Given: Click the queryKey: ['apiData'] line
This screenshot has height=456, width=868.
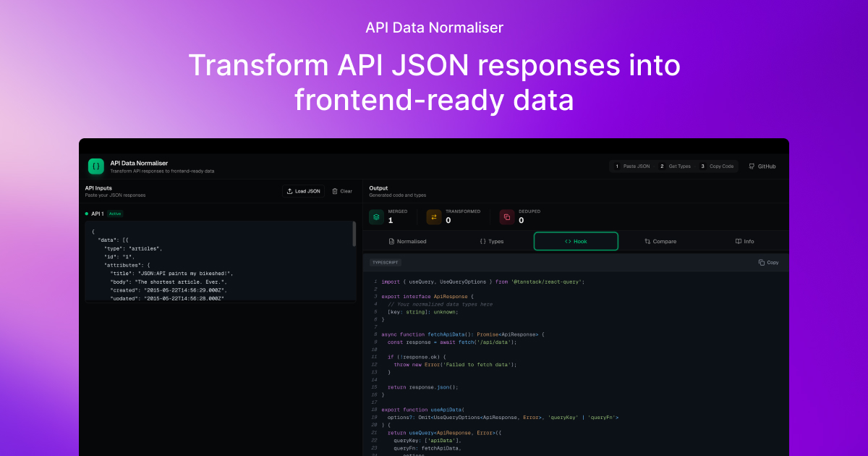Looking at the screenshot, I should 427,440.
